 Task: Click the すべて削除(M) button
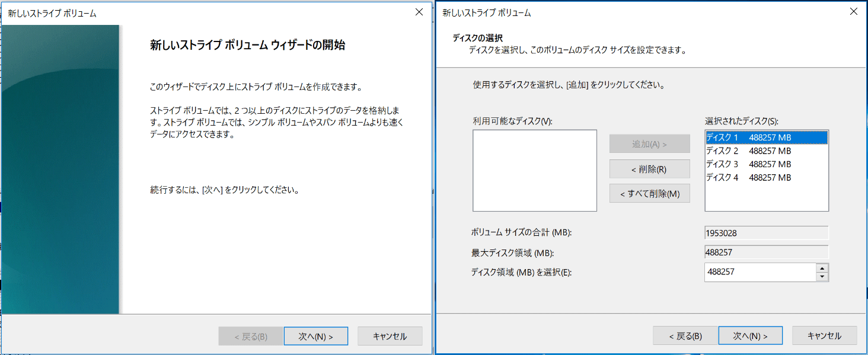[649, 194]
